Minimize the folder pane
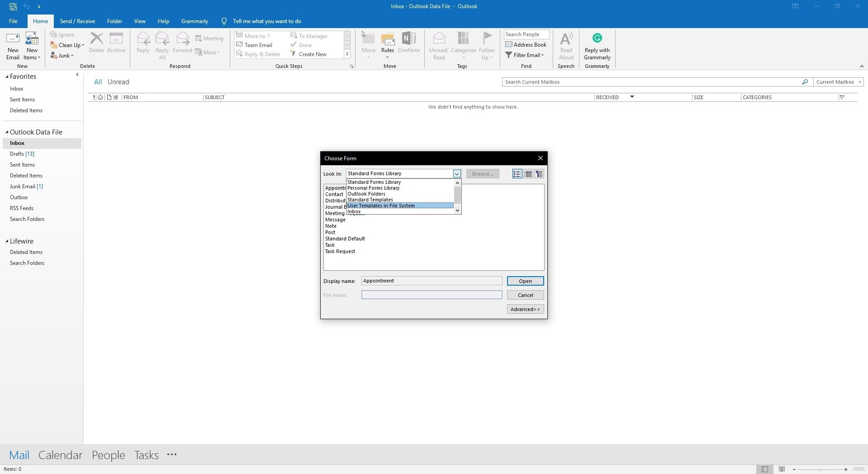This screenshot has height=474, width=868. coord(77,75)
